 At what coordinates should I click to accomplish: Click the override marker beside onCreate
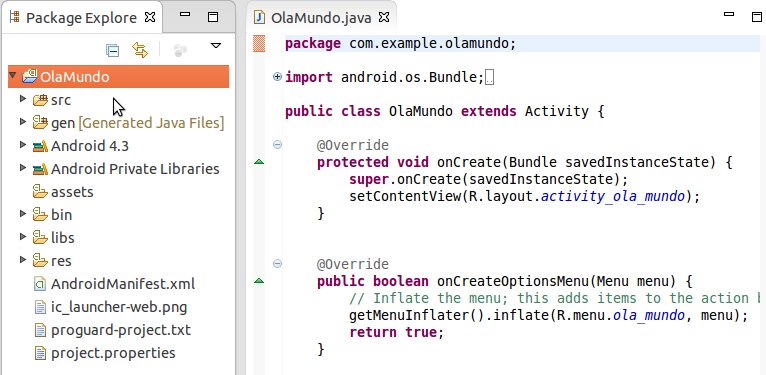click(x=259, y=162)
